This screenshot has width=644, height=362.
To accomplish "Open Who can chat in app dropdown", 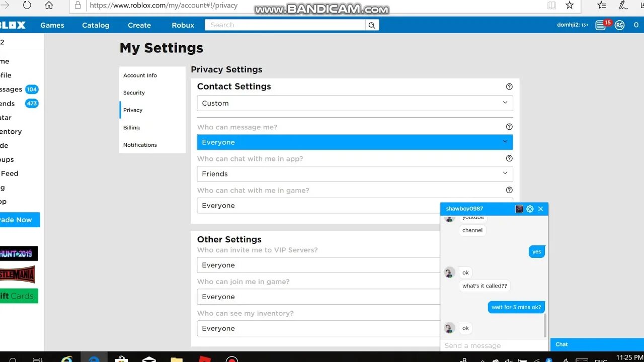I will [355, 174].
